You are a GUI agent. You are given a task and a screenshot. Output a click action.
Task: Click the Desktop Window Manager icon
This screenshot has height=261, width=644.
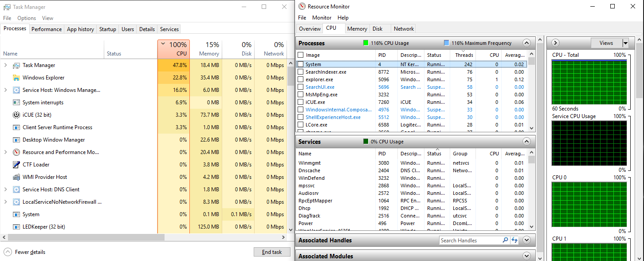16,140
